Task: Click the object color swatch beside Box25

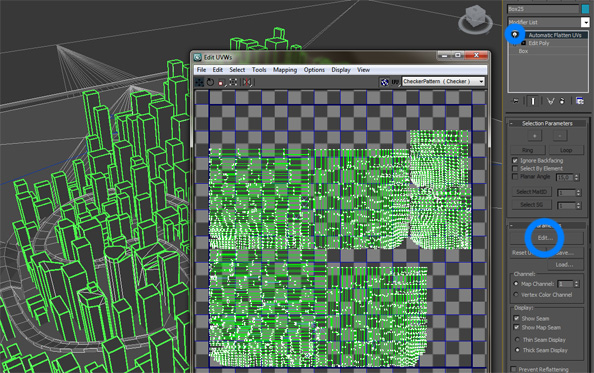Action: click(585, 9)
